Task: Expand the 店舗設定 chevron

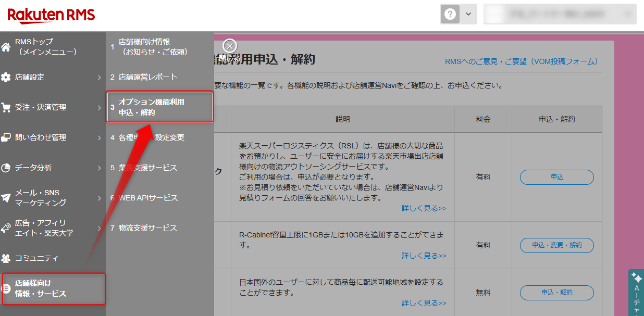Action: pos(100,77)
